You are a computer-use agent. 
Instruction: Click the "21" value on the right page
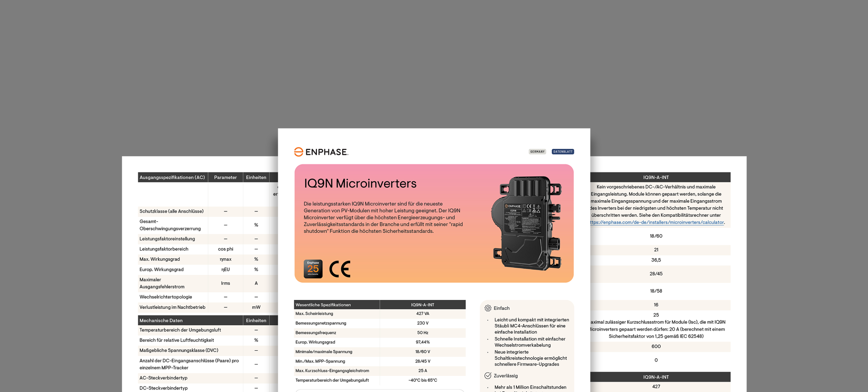(x=656, y=250)
